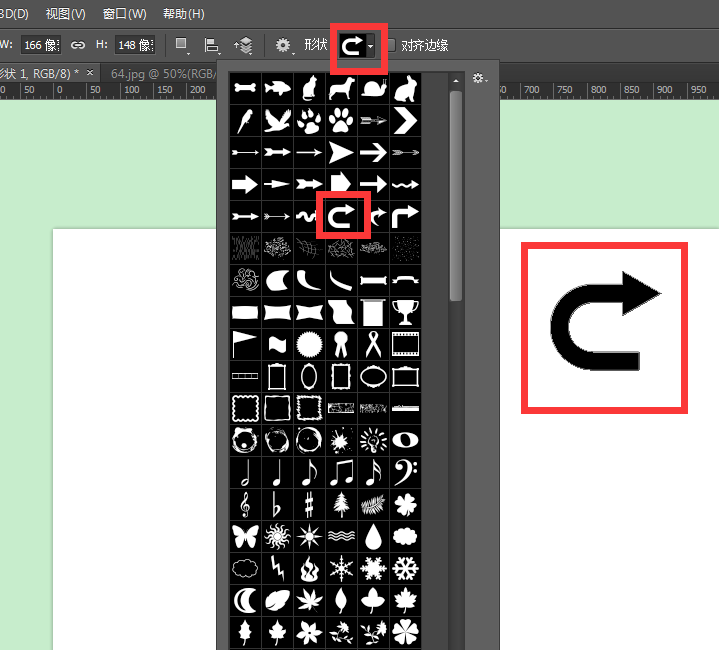
Task: Open the shape picker panel gear menu
Action: (480, 78)
